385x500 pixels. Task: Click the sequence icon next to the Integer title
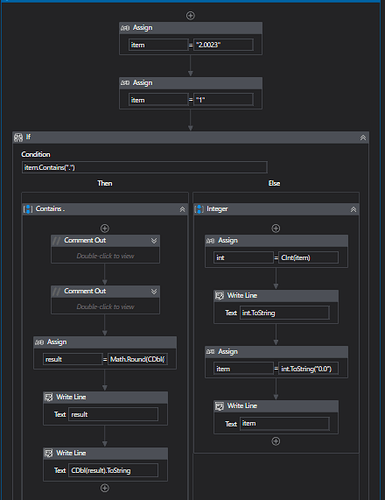click(x=199, y=209)
